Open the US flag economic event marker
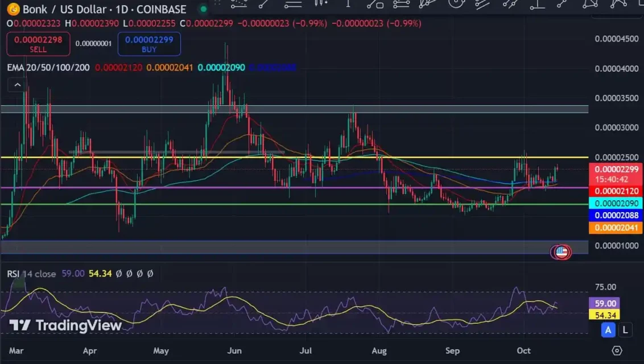The image size is (644, 364). 562,252
